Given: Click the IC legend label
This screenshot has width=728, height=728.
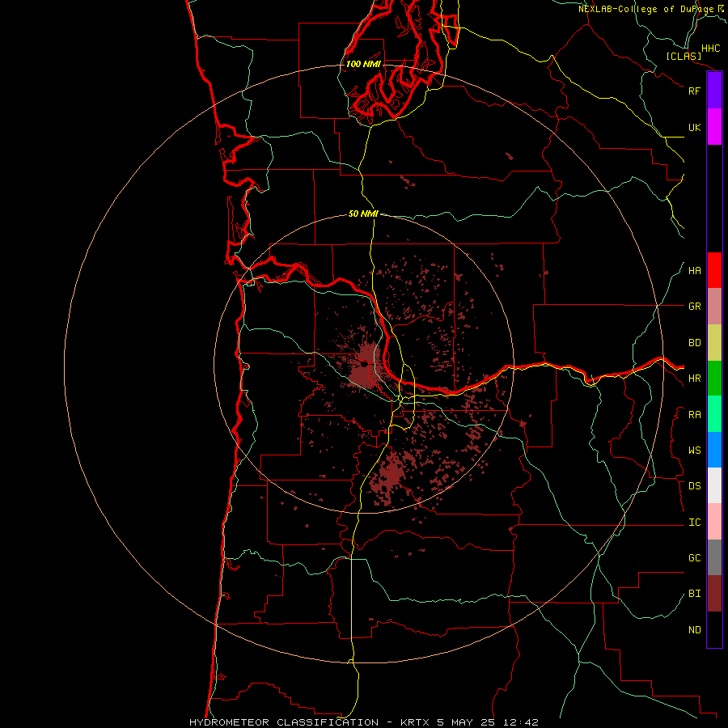Looking at the screenshot, I should (x=695, y=523).
